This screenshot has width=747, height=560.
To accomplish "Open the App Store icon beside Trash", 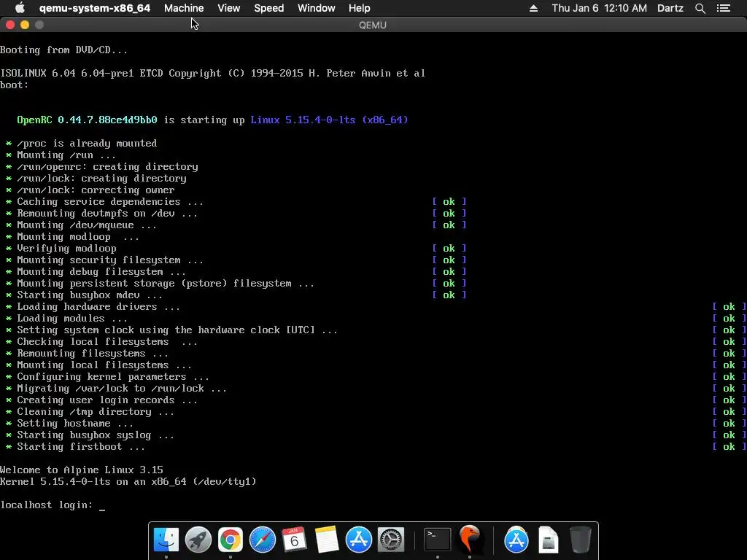I will coord(516,540).
